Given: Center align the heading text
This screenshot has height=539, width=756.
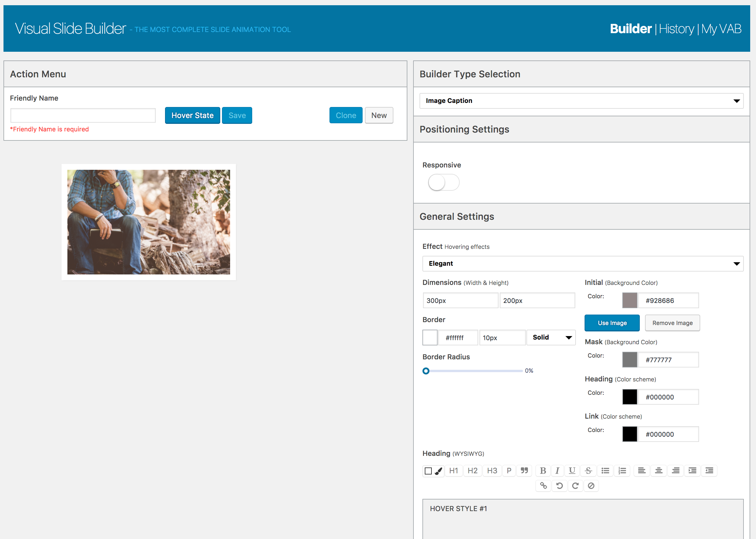Looking at the screenshot, I should click(659, 471).
